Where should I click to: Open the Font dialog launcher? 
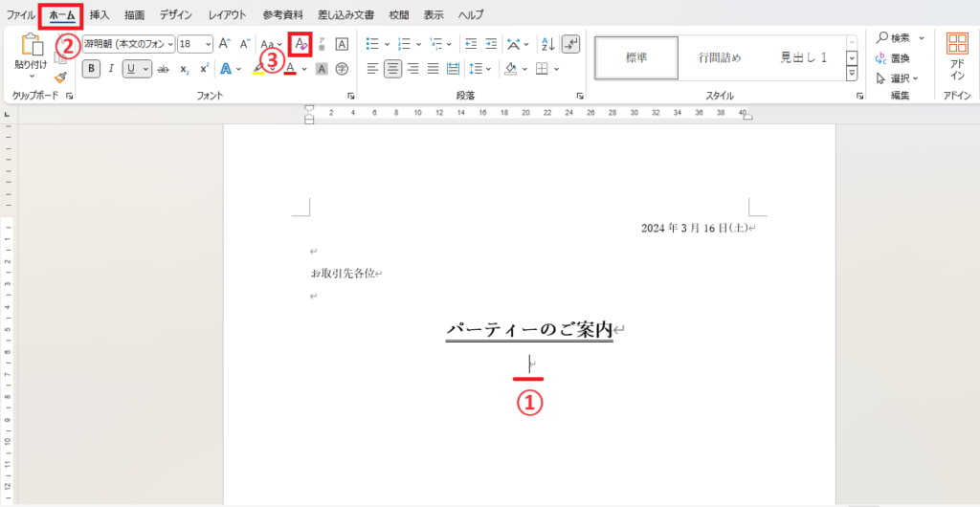pyautogui.click(x=351, y=96)
